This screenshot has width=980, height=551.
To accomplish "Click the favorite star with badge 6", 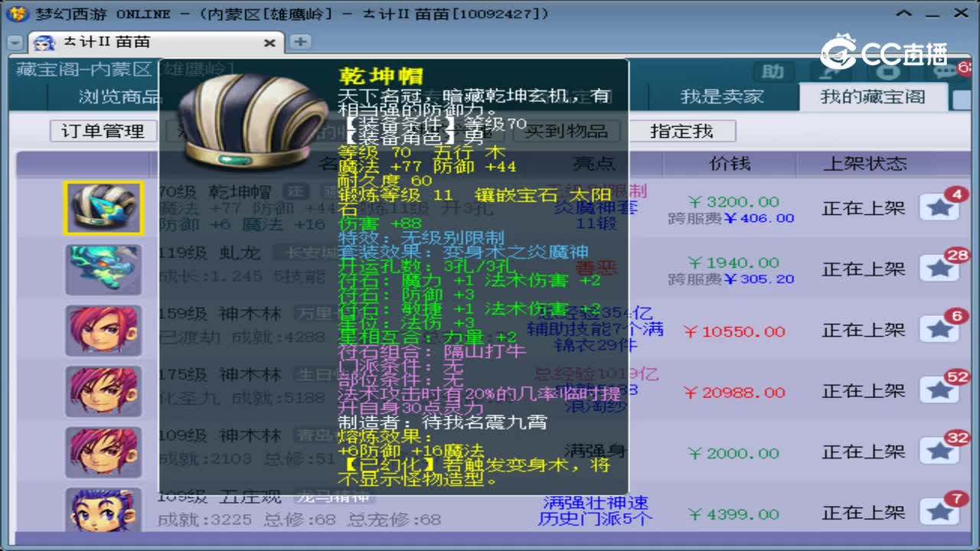I will [x=939, y=329].
